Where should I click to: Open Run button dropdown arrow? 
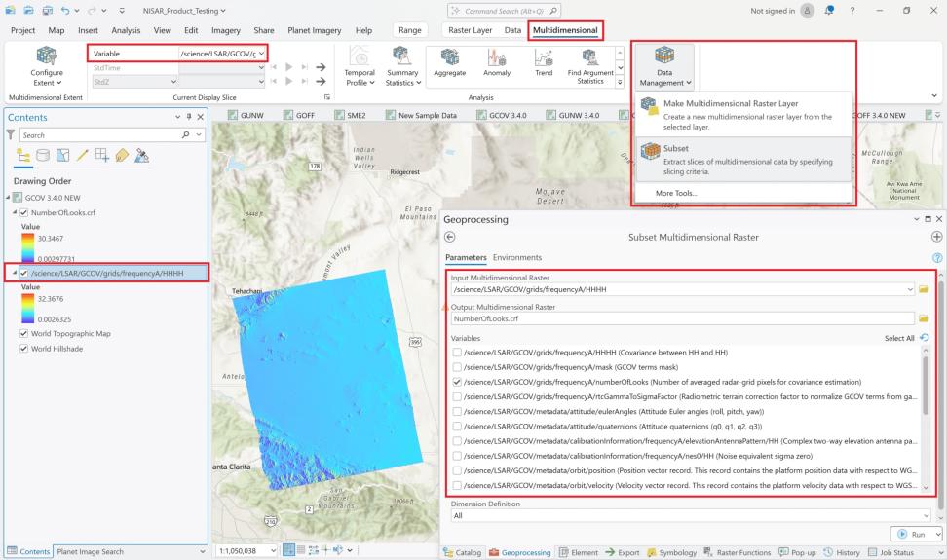coord(937,534)
